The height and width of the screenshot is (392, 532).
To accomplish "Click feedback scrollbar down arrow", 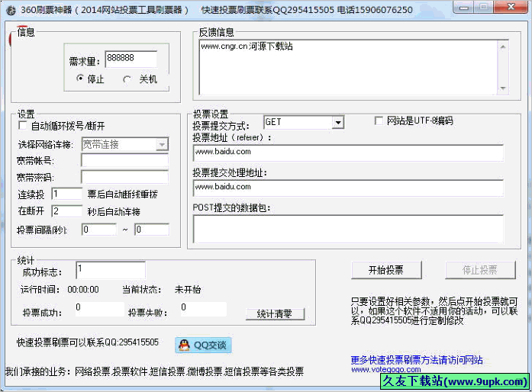I will 503,88.
